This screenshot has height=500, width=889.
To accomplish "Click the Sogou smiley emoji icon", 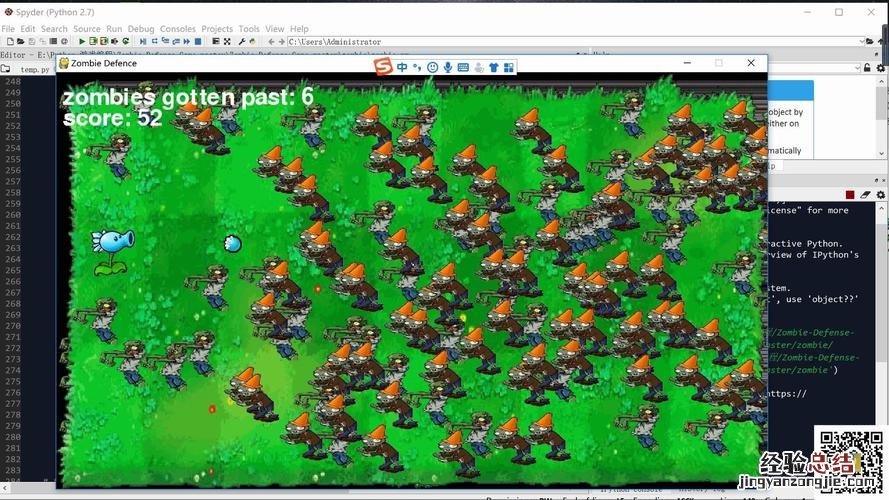I will pos(432,67).
